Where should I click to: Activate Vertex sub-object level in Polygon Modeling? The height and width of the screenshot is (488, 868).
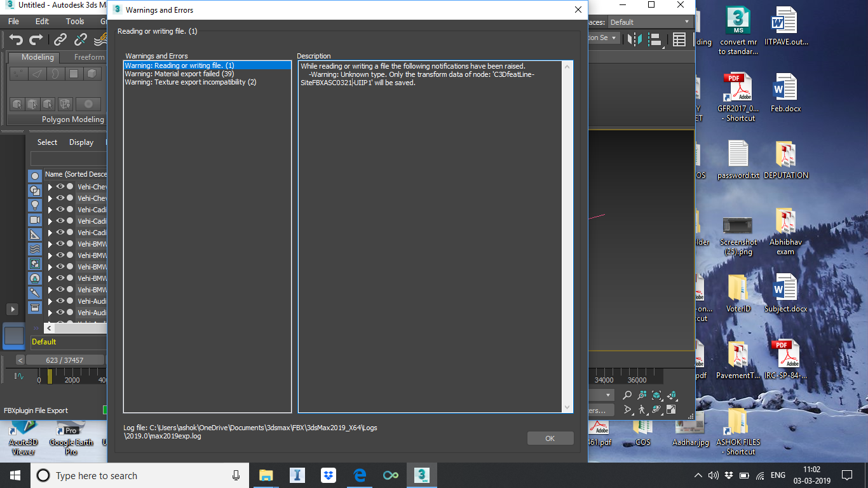[x=18, y=74]
